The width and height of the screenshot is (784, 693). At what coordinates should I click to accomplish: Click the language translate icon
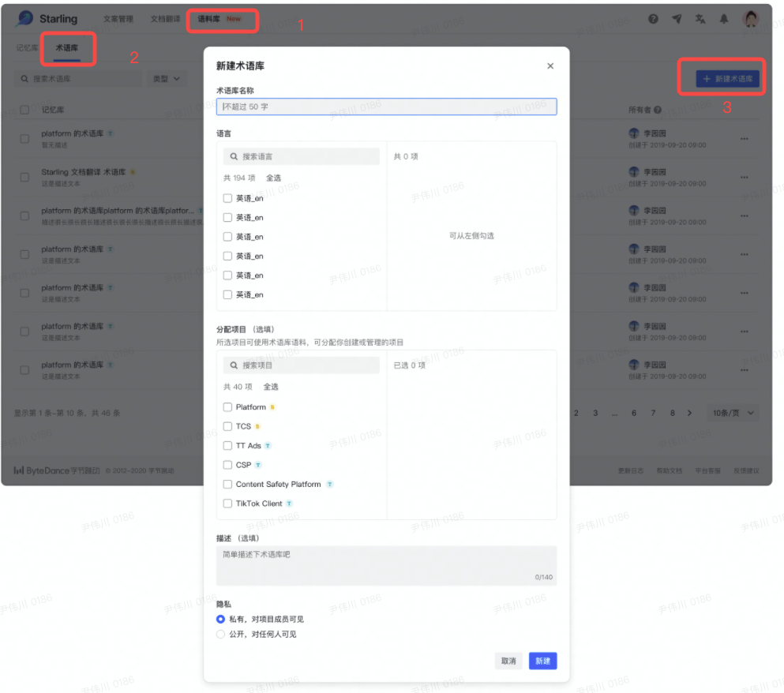click(x=700, y=19)
